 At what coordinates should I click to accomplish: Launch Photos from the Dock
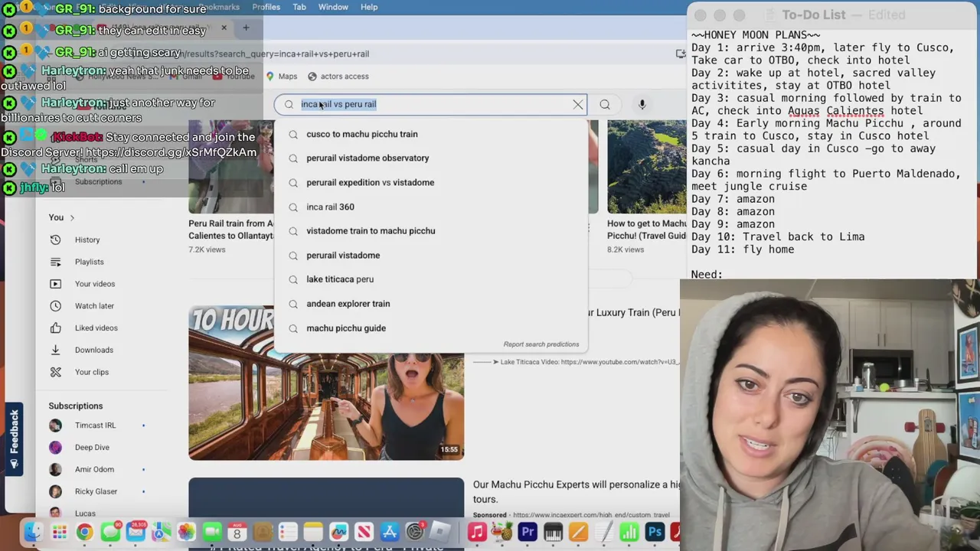(187, 532)
